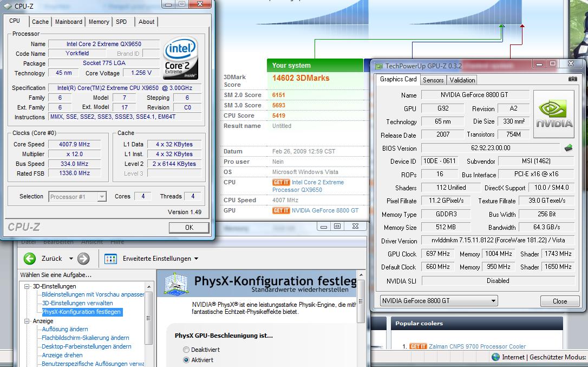The image size is (588, 367).
Task: Click the GPU Clock 697 MHz value
Action: click(x=437, y=254)
